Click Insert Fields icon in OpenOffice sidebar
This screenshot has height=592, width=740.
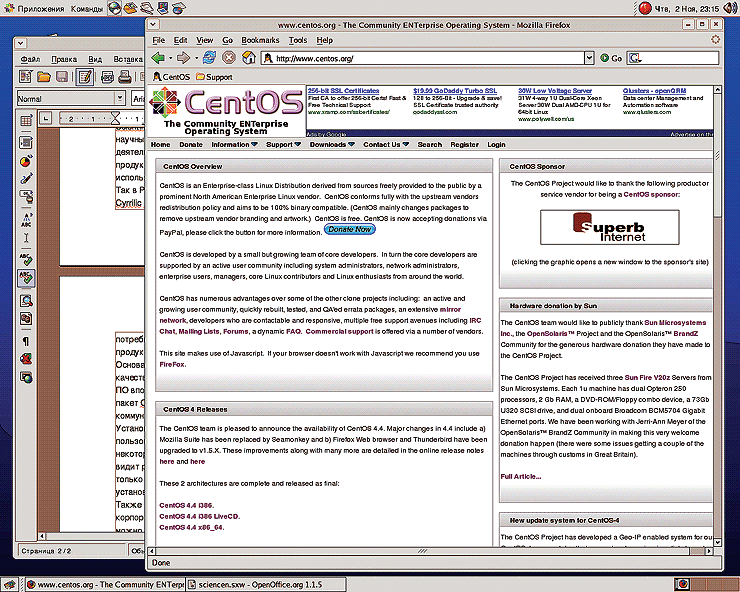26,142
